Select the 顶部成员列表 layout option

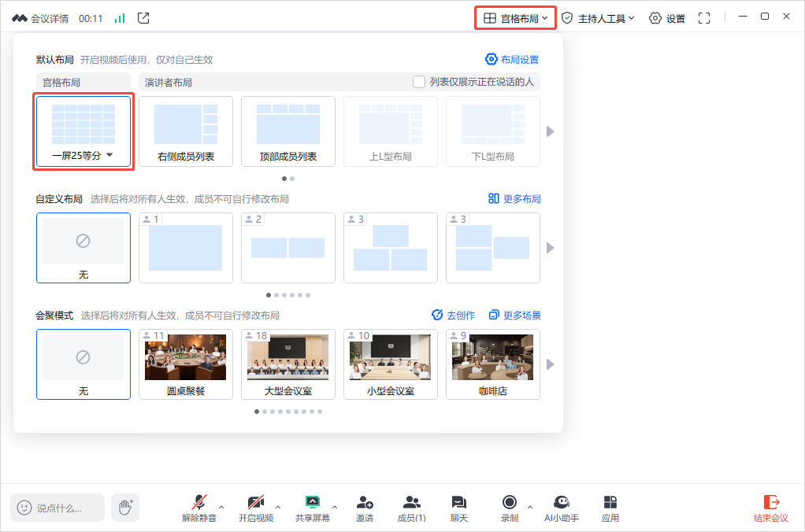coord(288,131)
